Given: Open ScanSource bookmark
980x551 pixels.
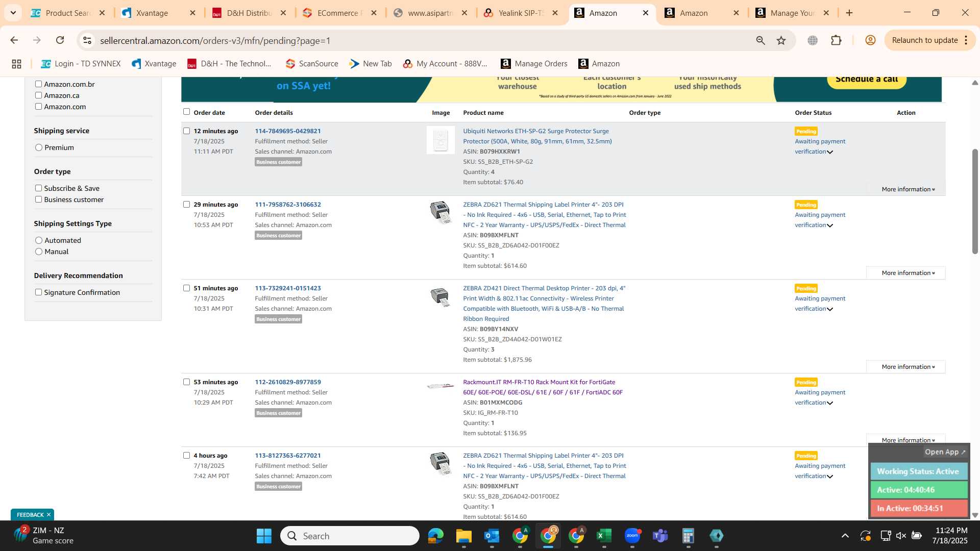Looking at the screenshot, I should pyautogui.click(x=312, y=64).
